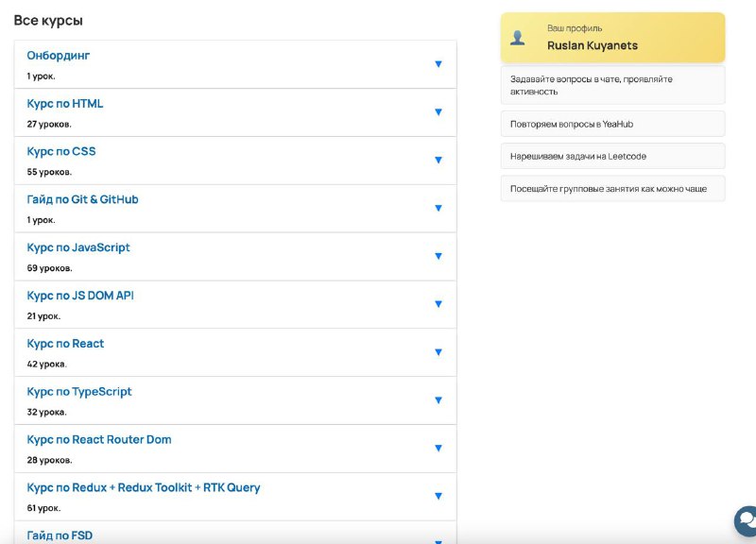
Task: Expand the Курс по React arrow
Action: click(438, 352)
